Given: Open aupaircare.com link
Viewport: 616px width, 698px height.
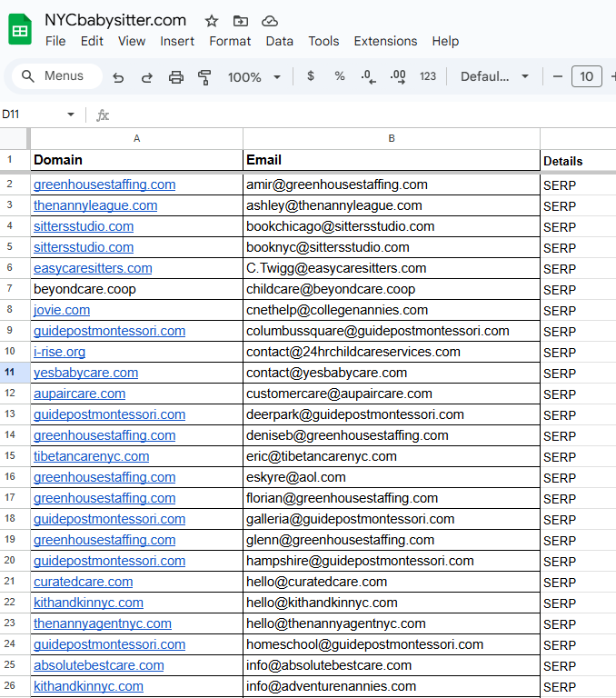Looking at the screenshot, I should click(79, 394).
